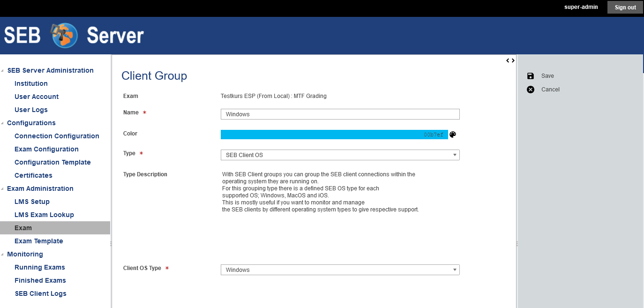
Task: Click the Name input field
Action: 340,114
